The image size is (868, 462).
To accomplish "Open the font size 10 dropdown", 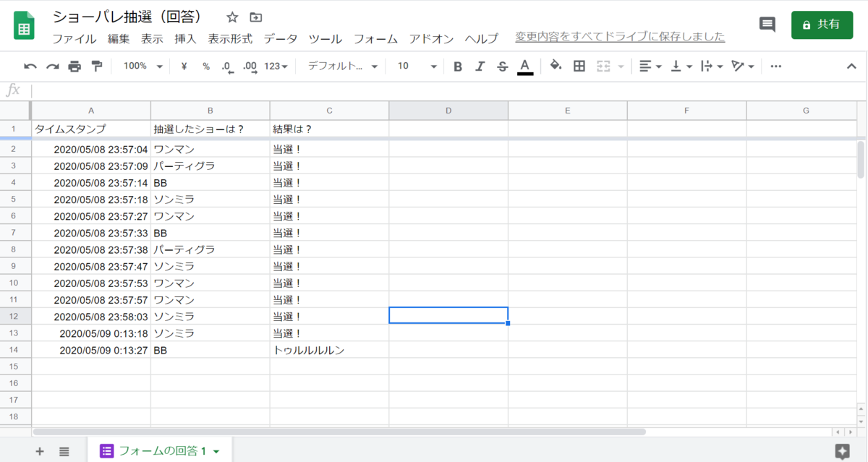I will click(417, 67).
